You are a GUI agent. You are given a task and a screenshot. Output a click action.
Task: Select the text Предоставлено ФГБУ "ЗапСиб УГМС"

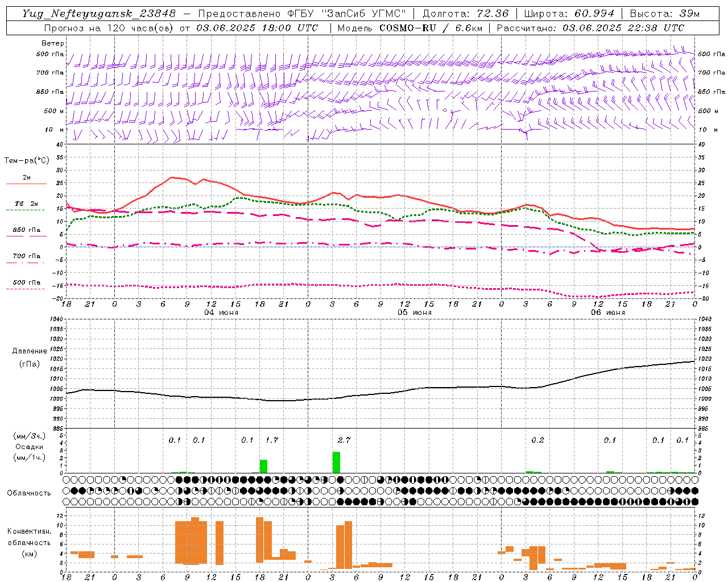click(302, 14)
